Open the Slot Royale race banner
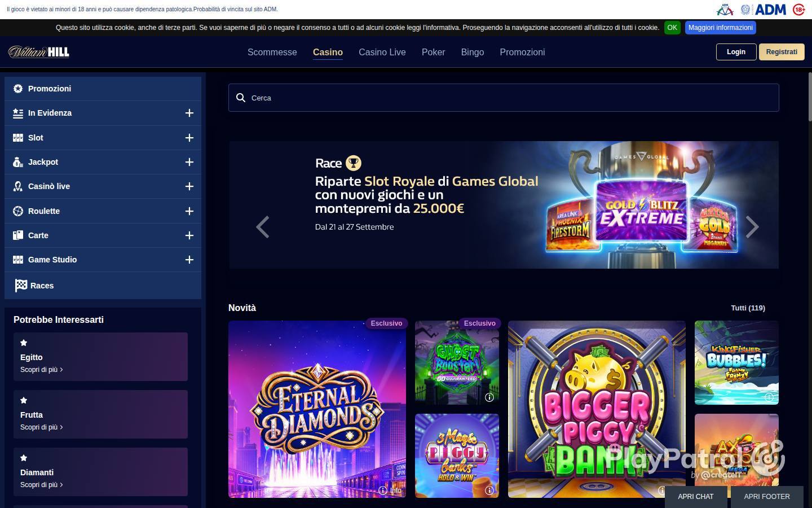812x508 pixels. [x=504, y=205]
